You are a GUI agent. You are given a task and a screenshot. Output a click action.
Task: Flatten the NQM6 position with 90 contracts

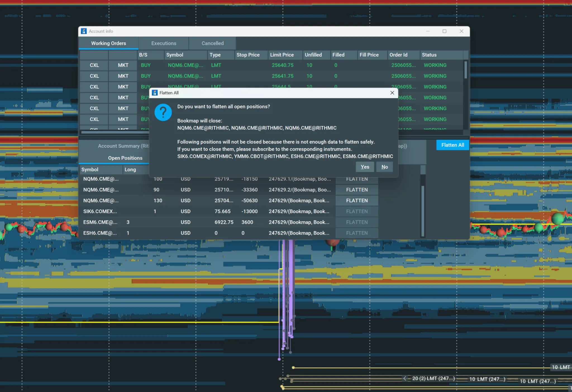tap(357, 190)
